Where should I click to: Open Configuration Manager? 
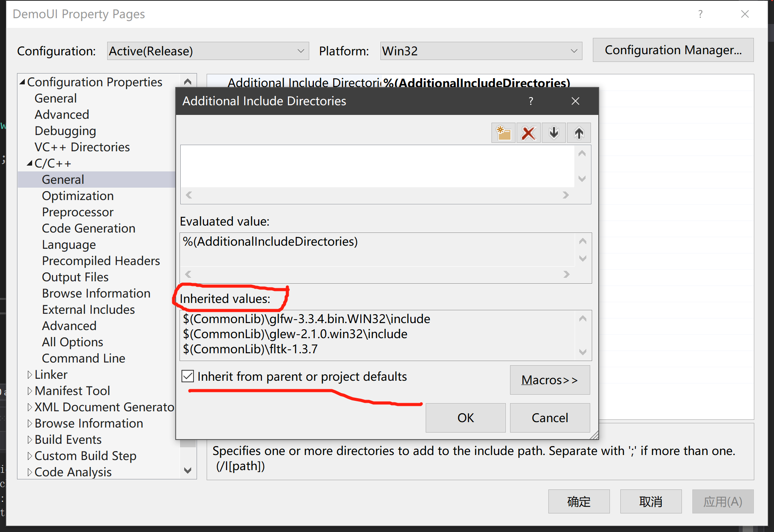[x=673, y=50]
